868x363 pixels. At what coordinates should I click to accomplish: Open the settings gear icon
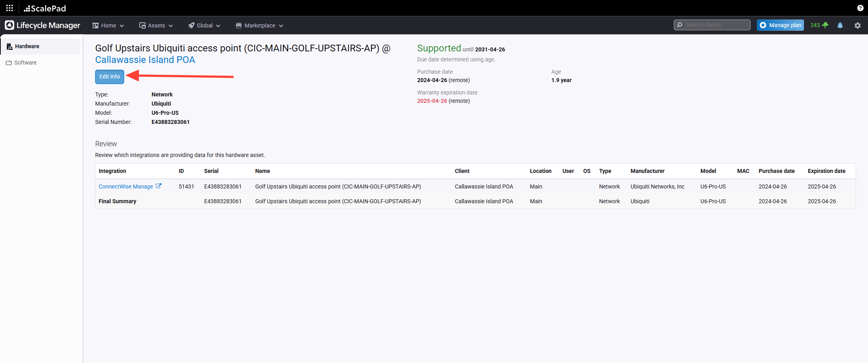pos(857,25)
